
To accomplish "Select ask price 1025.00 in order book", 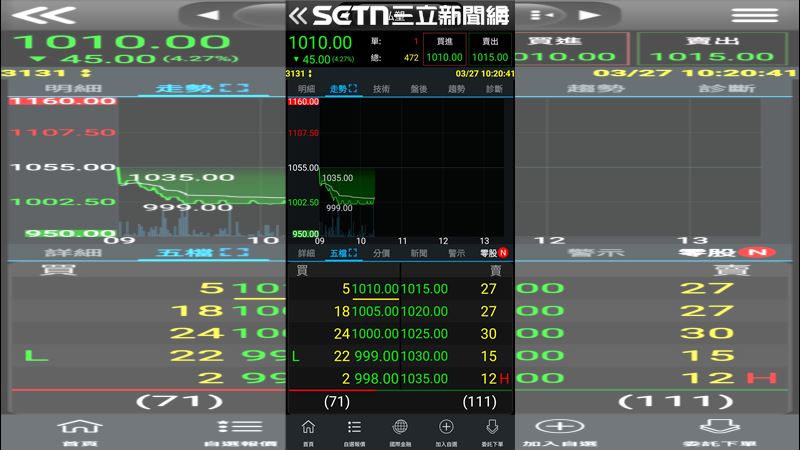I will point(424,334).
